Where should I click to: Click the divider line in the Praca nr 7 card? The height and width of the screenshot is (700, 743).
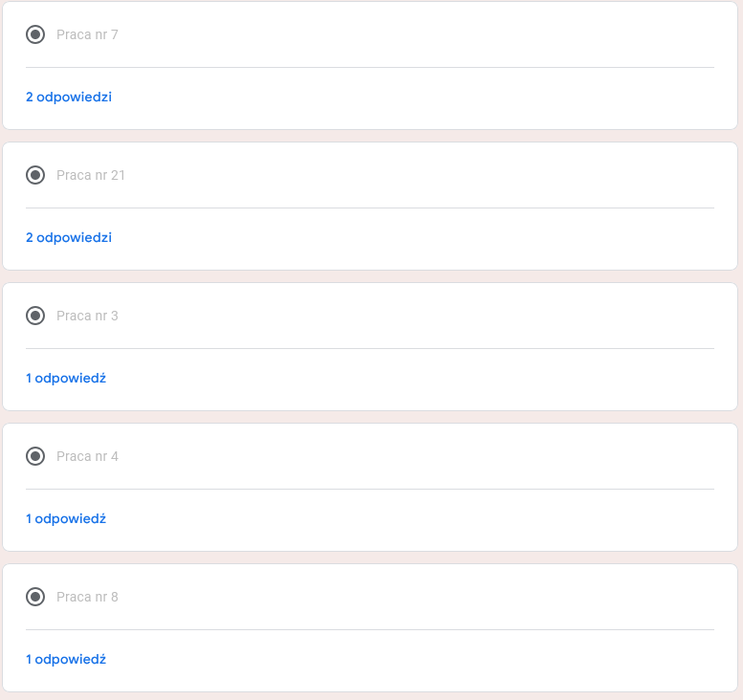click(370, 67)
